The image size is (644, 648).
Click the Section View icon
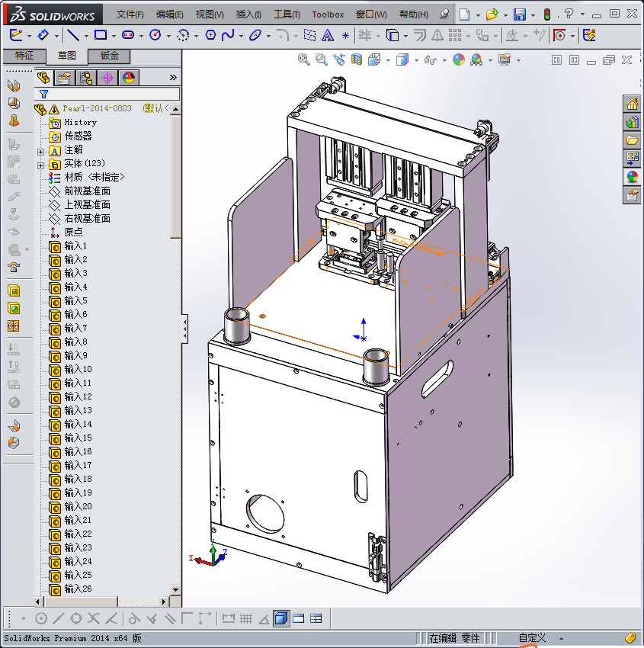pos(357,59)
